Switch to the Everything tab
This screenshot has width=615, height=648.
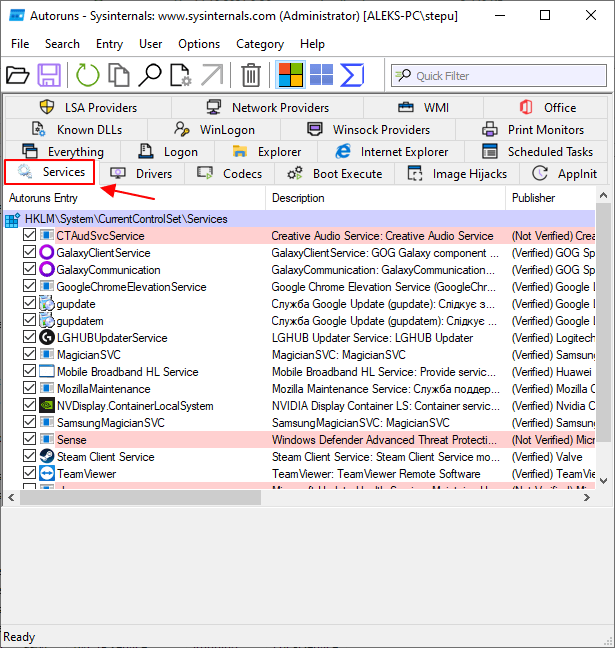pos(63,152)
